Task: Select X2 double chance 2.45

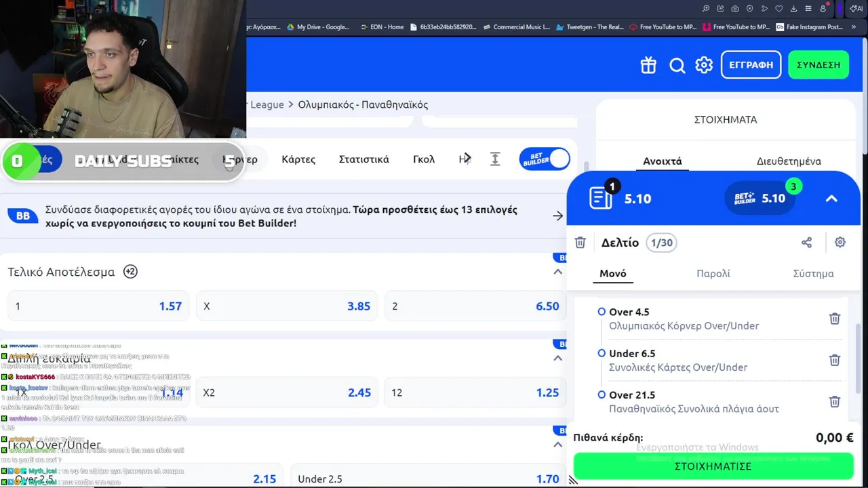Action: pyautogui.click(x=286, y=392)
